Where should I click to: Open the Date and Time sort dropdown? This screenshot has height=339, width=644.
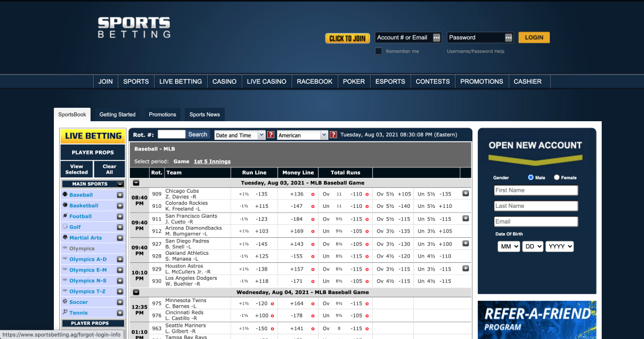point(240,135)
